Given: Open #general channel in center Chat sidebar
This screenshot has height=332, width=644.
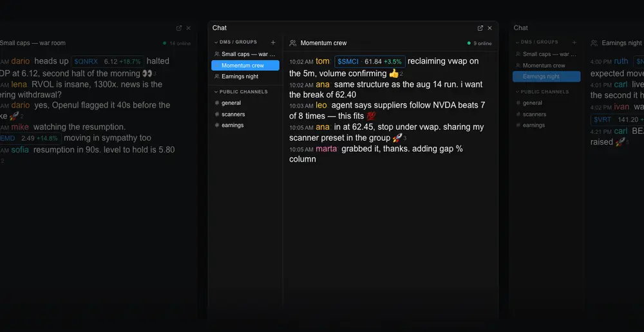Looking at the screenshot, I should [x=245, y=103].
